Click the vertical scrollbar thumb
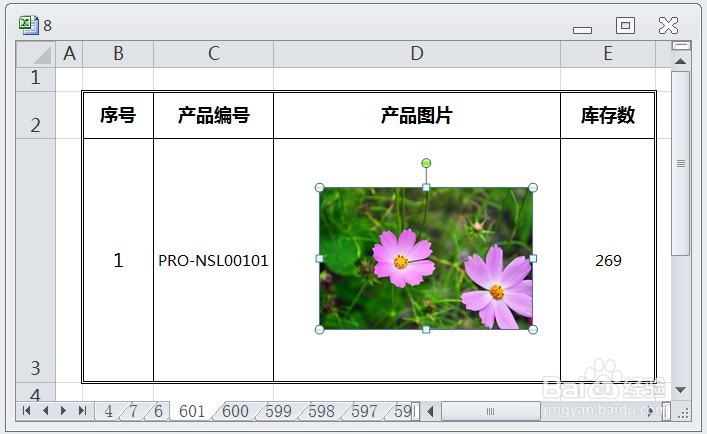The height and width of the screenshot is (434, 707). click(681, 163)
